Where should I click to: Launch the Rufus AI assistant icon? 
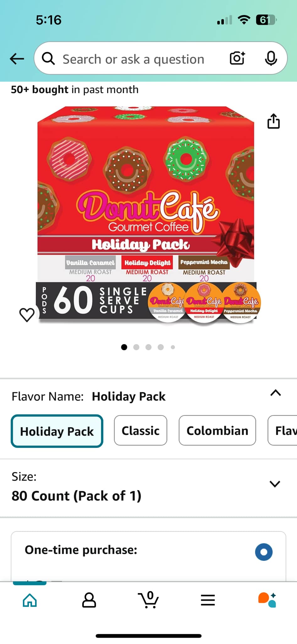[267, 600]
